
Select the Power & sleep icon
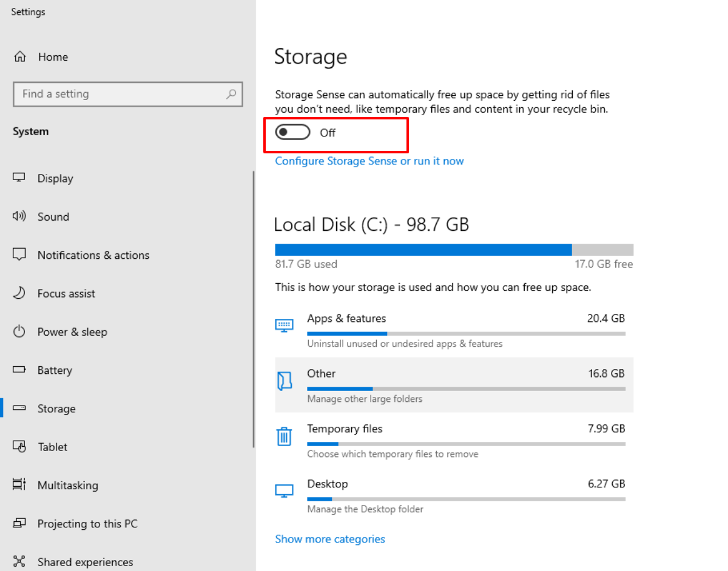point(20,332)
